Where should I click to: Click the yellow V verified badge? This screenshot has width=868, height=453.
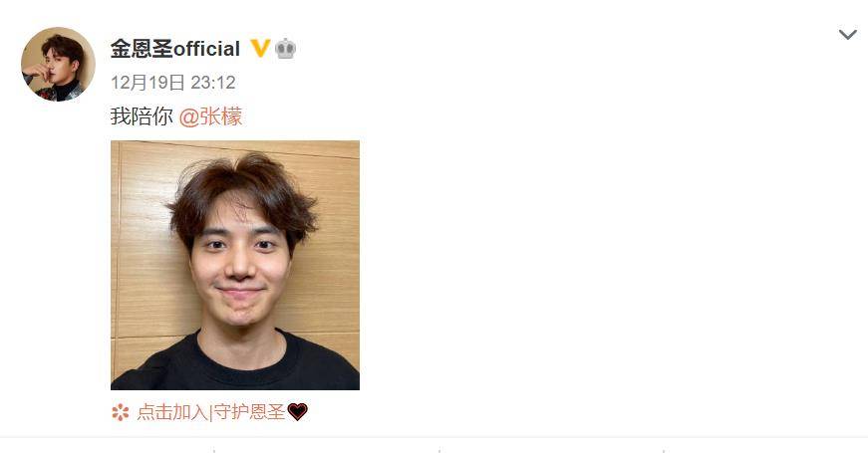point(260,48)
